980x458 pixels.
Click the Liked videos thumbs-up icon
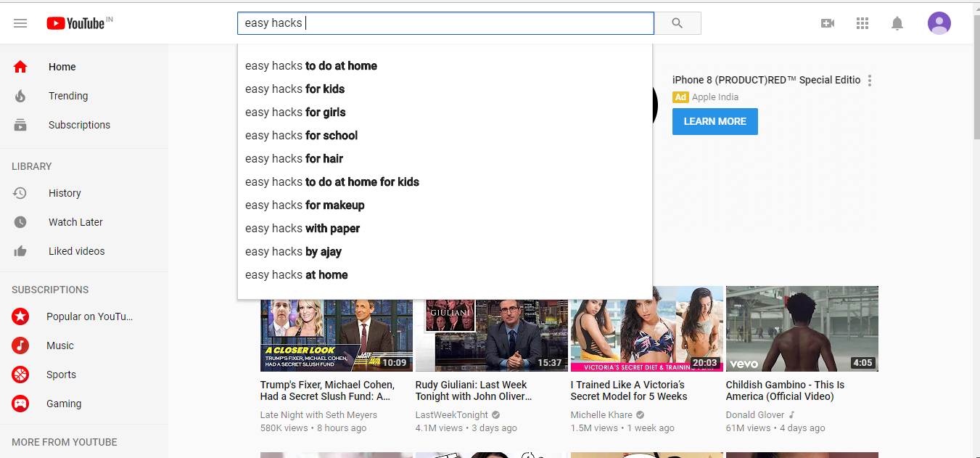[x=20, y=251]
